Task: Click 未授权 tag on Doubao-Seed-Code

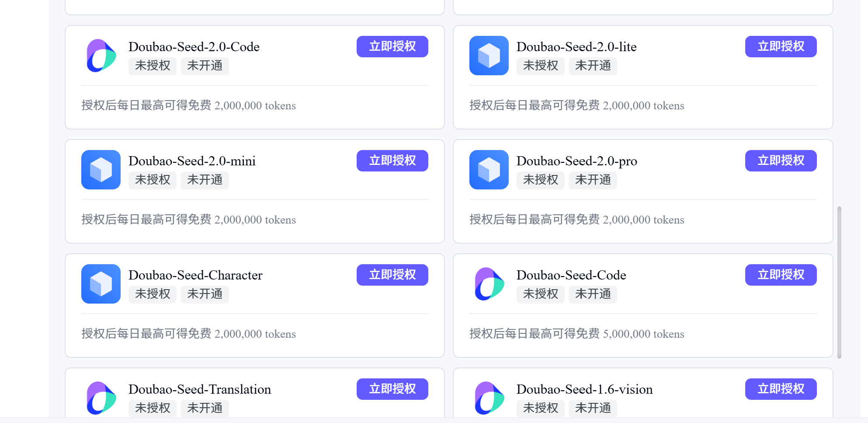Action: point(541,294)
